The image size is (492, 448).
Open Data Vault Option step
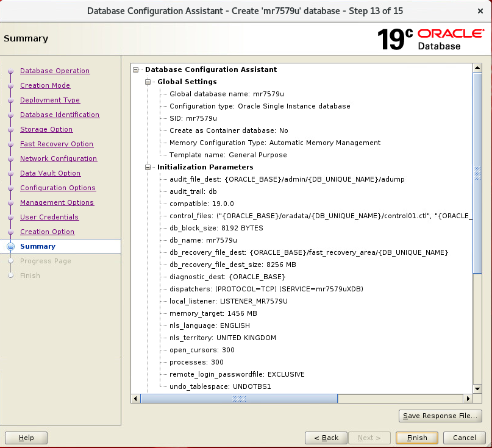(50, 173)
